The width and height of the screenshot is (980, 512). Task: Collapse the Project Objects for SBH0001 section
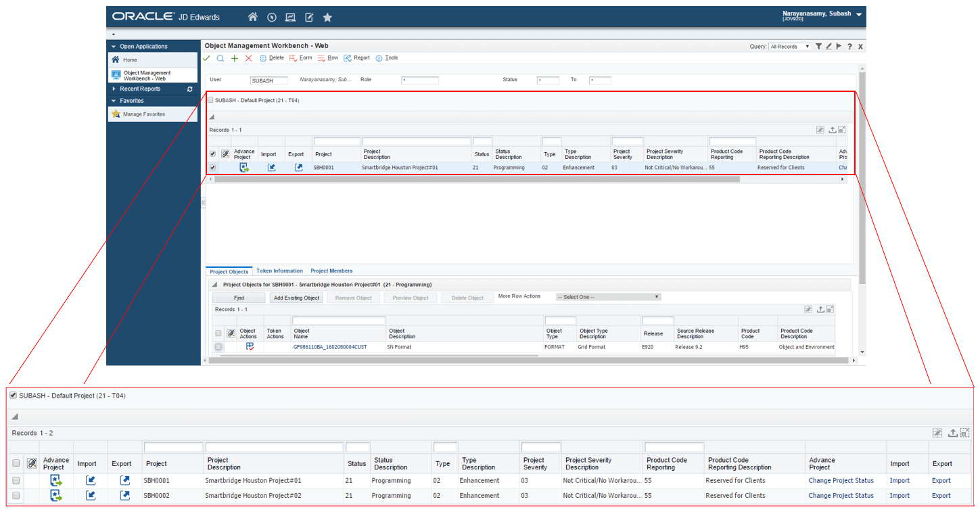coord(214,285)
